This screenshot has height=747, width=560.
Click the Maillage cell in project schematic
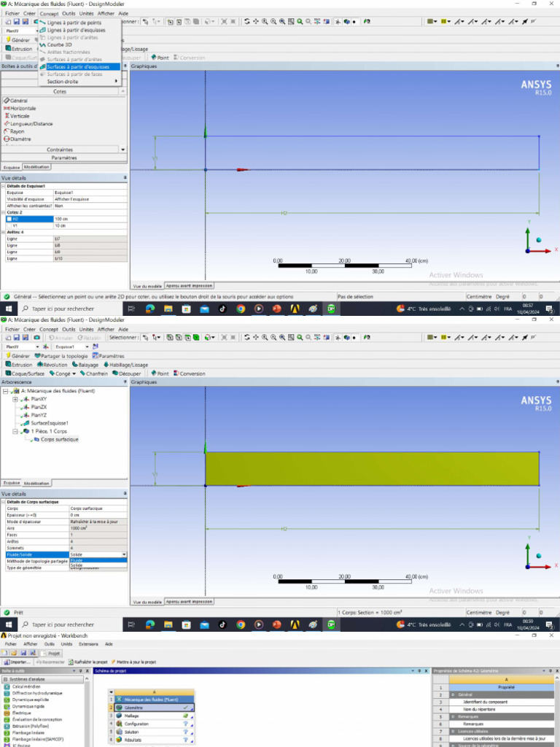[x=132, y=716]
